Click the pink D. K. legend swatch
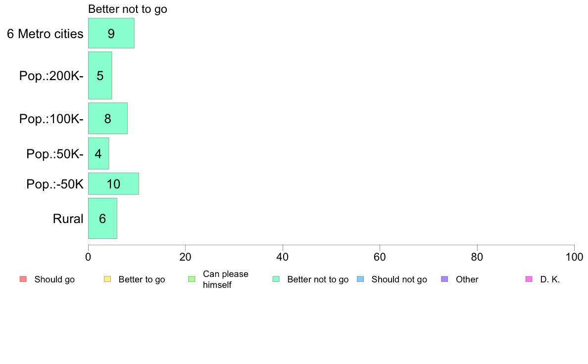This screenshot has height=364, width=588. [x=529, y=279]
